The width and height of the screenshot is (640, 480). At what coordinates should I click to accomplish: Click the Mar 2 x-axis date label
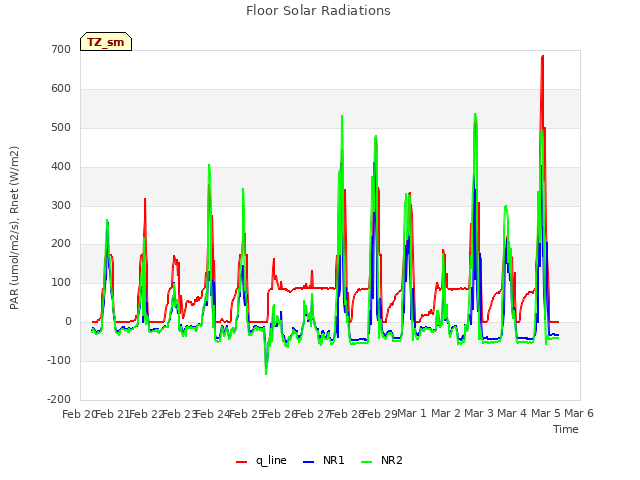tap(445, 414)
